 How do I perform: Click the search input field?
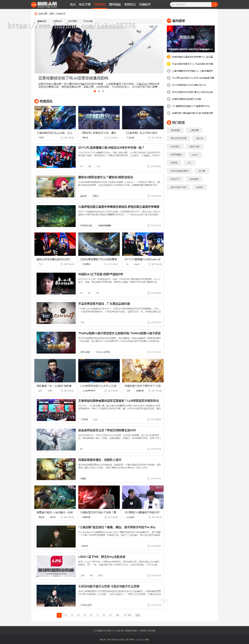pos(191,4)
